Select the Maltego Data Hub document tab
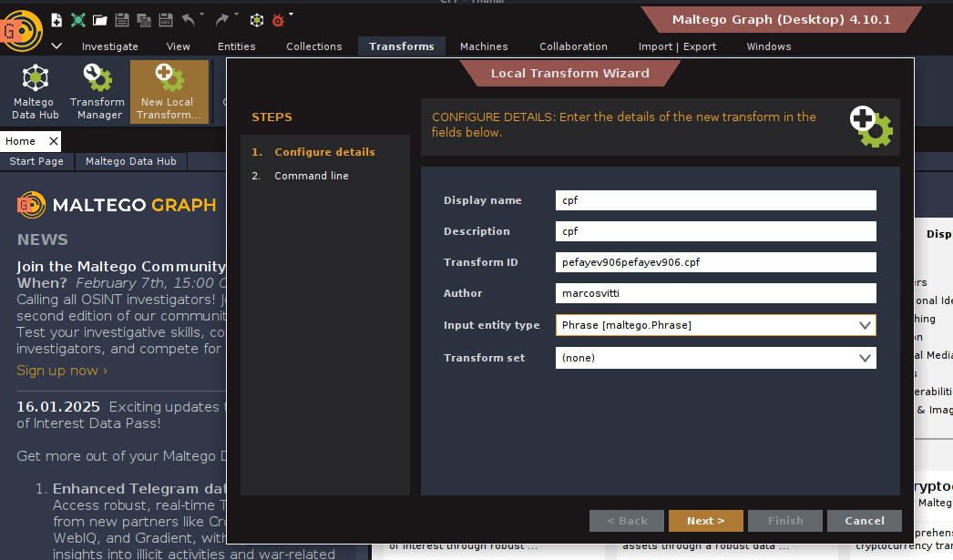The width and height of the screenshot is (953, 560). tap(130, 161)
